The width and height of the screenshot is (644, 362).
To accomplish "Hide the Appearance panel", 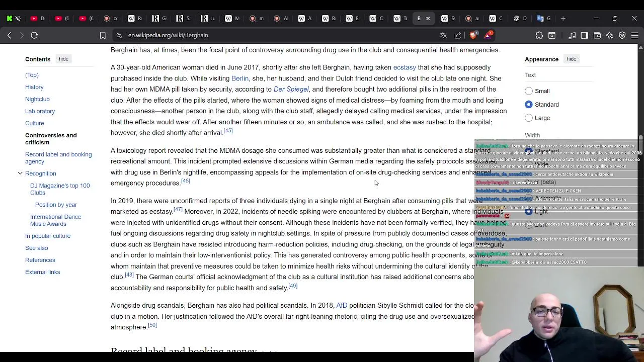I will click(572, 59).
